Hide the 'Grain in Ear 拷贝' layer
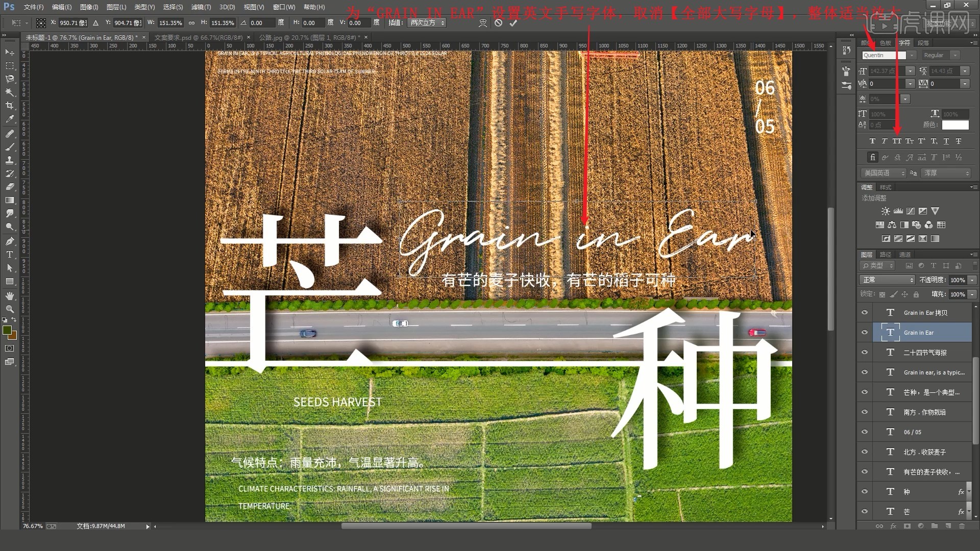The height and width of the screenshot is (551, 980). [865, 313]
